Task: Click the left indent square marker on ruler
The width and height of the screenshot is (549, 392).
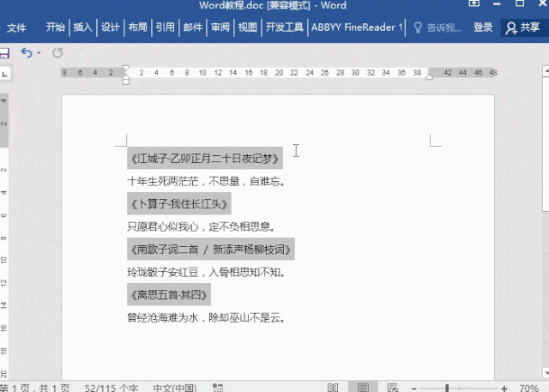Action: click(x=126, y=81)
